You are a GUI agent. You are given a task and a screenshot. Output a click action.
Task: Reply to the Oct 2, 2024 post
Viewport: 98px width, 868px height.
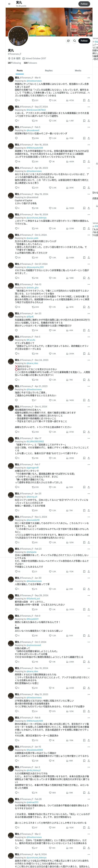point(16,258)
